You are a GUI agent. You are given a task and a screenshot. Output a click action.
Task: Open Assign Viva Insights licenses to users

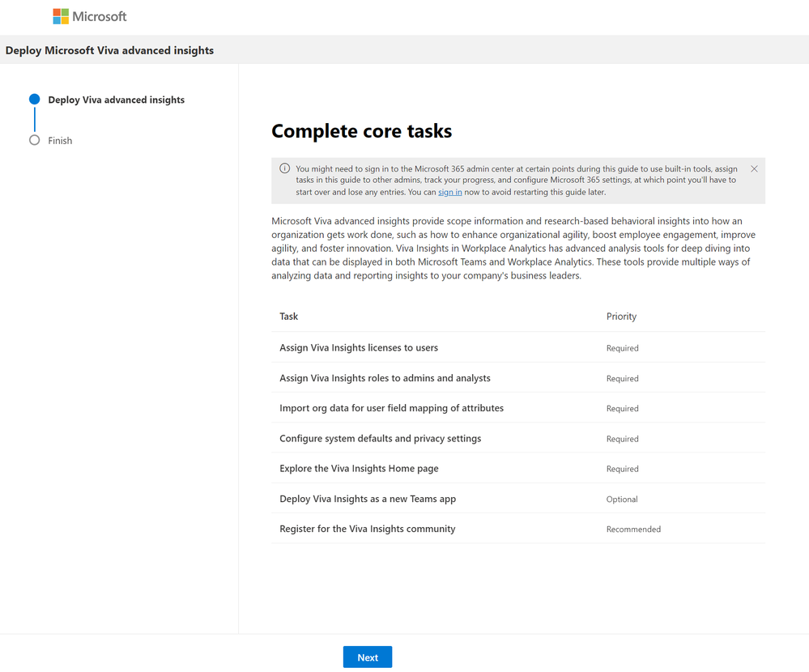pos(359,347)
